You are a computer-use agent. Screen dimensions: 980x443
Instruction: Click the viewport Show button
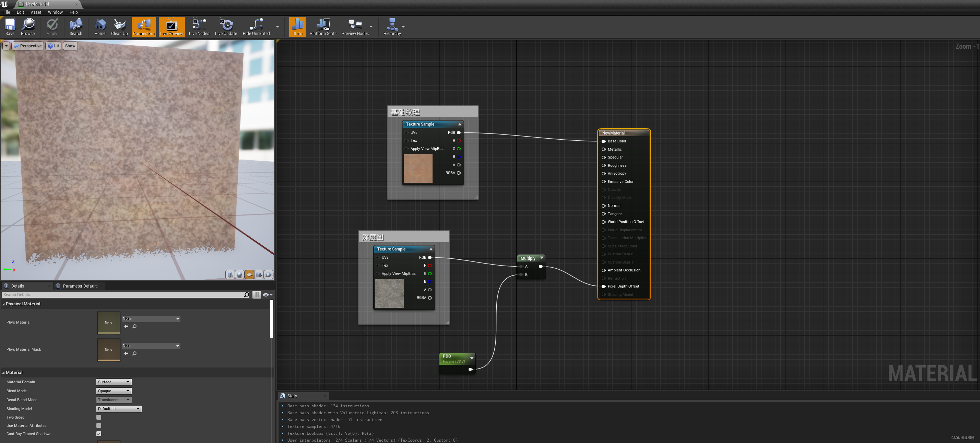point(70,46)
